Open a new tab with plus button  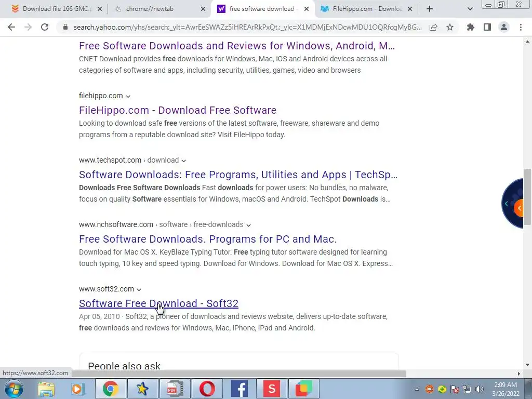pos(430,9)
